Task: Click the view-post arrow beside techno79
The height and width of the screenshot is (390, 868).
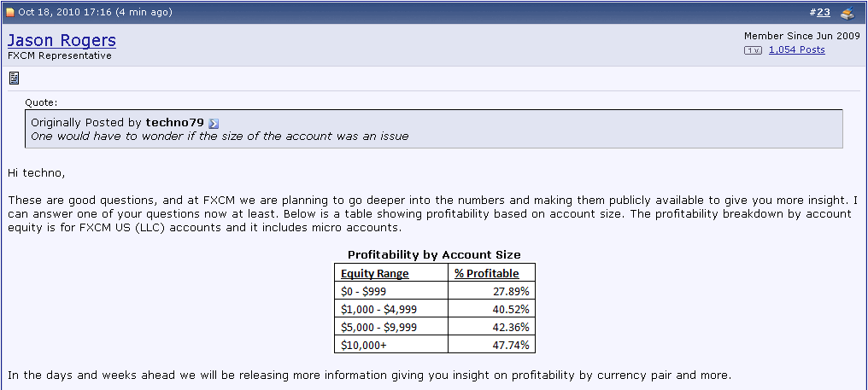Action: [214, 123]
